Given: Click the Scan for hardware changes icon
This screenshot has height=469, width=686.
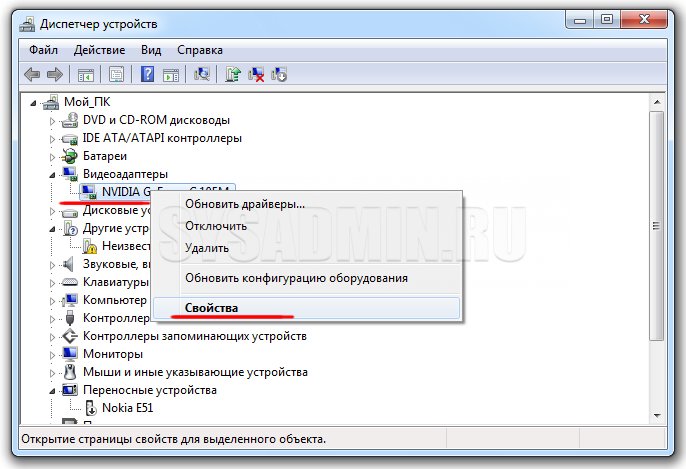Looking at the screenshot, I should [x=203, y=74].
